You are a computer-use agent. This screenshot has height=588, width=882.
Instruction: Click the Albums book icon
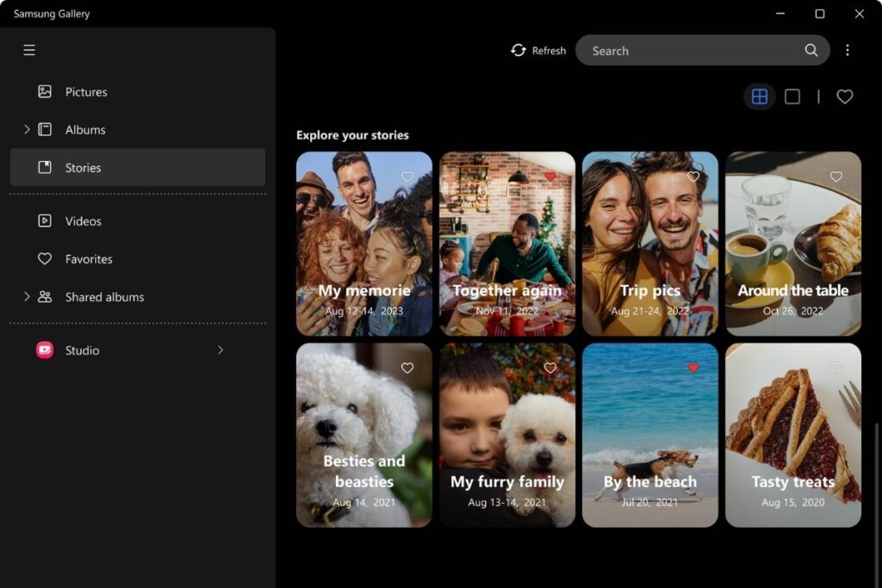45,129
